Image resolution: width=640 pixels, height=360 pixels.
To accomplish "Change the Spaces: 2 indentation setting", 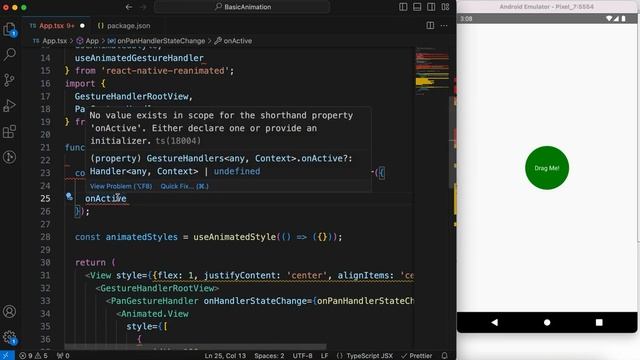I will [x=269, y=356].
